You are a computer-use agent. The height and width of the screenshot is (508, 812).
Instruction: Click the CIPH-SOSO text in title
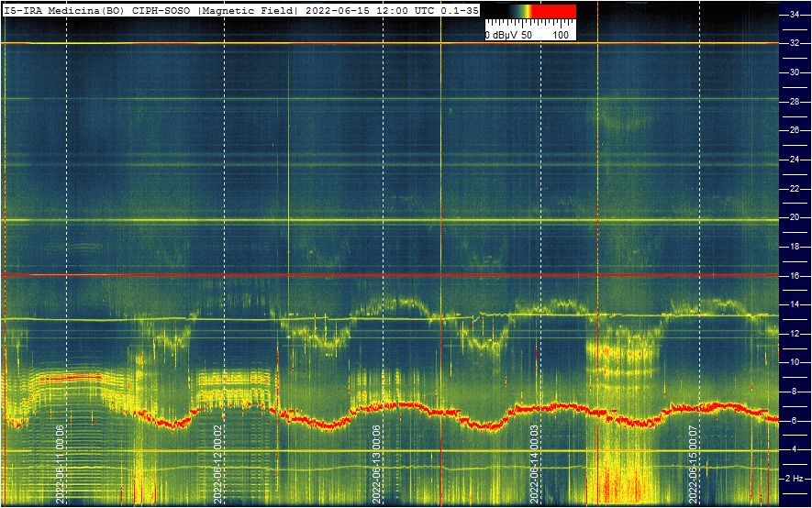coord(162,10)
